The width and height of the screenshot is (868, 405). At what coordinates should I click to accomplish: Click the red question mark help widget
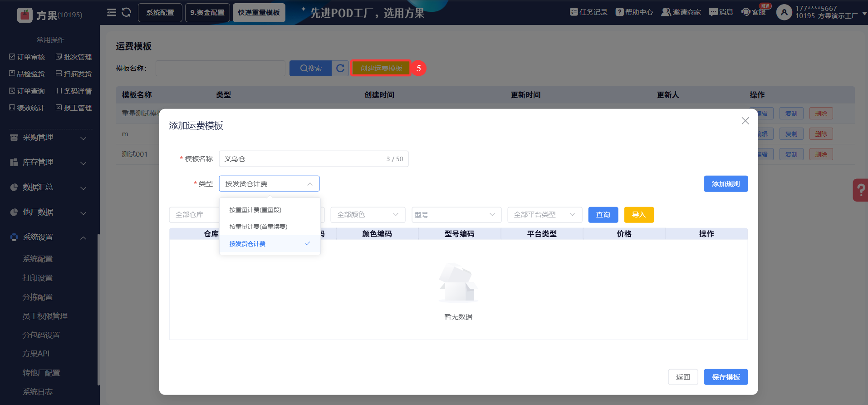point(860,190)
